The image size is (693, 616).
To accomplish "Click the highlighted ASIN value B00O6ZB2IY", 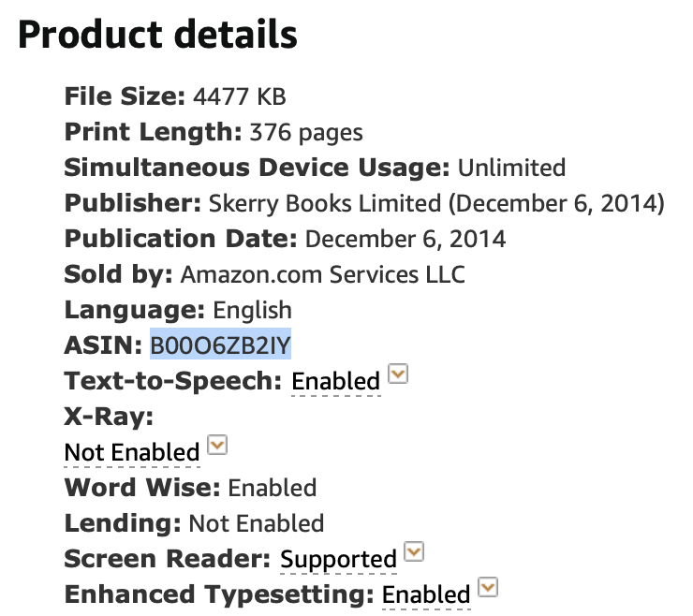I will point(220,345).
